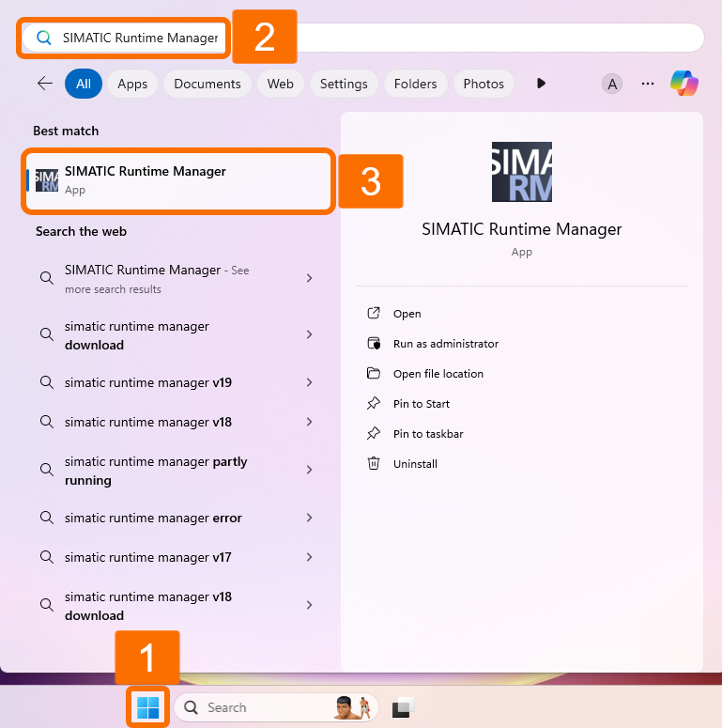
Task: Choose Pin to Start
Action: (x=421, y=404)
